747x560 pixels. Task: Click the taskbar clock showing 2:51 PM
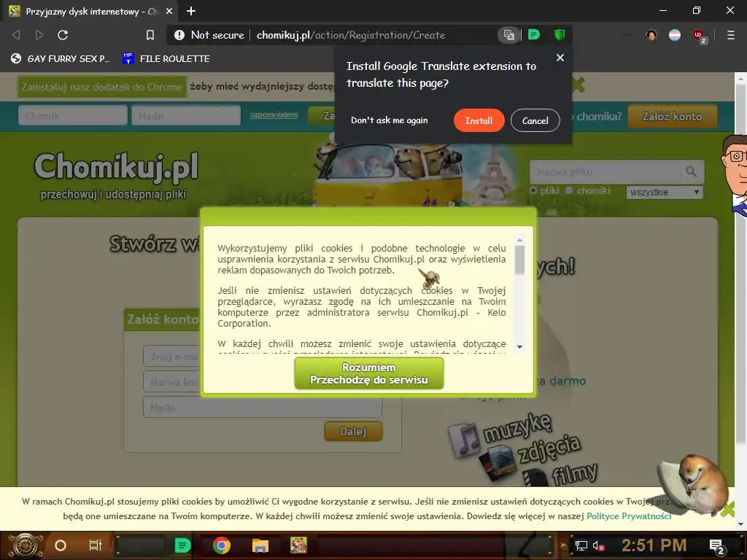click(654, 545)
